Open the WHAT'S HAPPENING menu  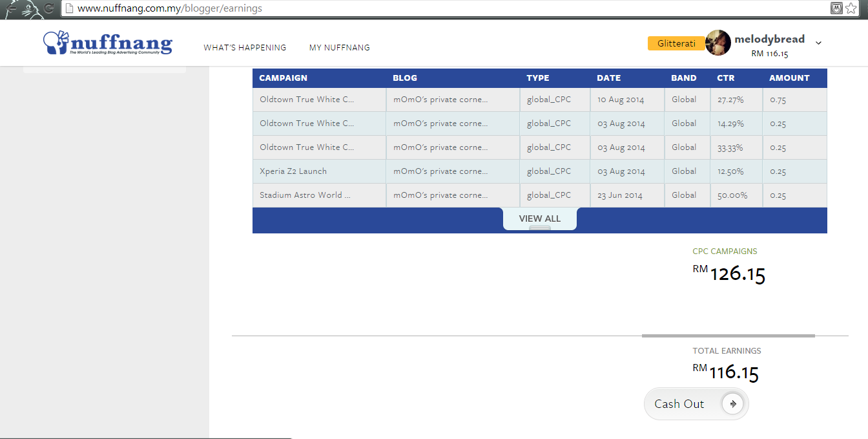tap(245, 48)
